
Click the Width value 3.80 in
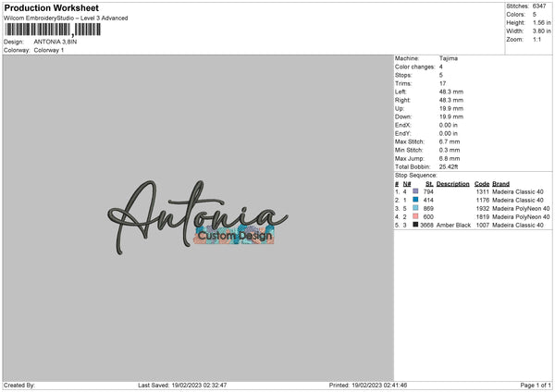click(x=542, y=31)
